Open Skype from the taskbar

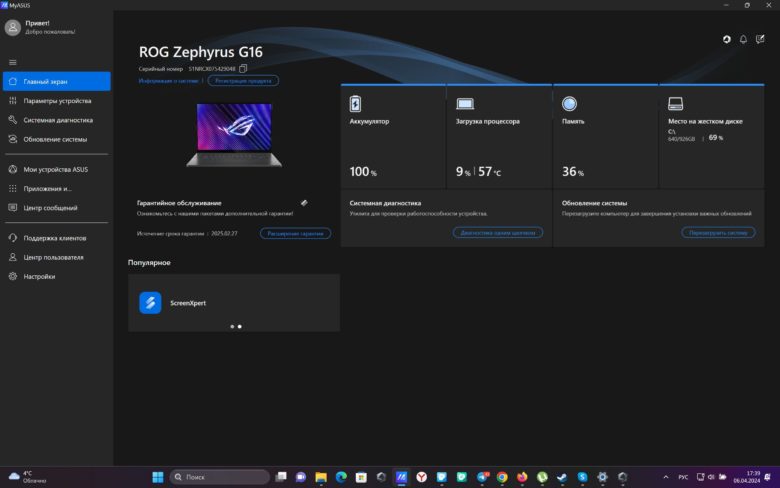[582, 477]
